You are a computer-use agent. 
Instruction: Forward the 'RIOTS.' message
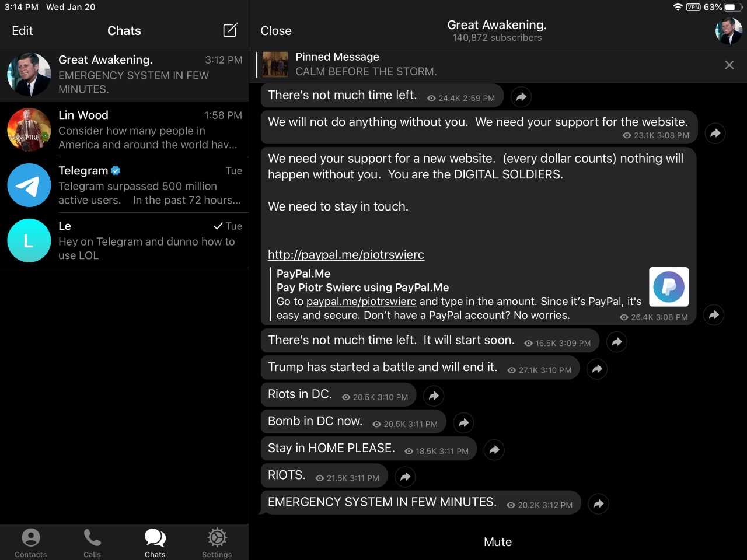click(x=405, y=477)
